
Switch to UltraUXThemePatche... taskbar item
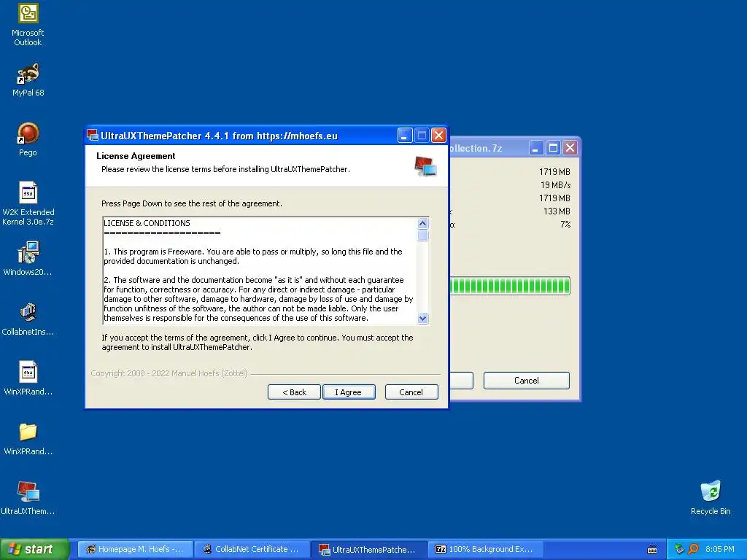coord(368,549)
